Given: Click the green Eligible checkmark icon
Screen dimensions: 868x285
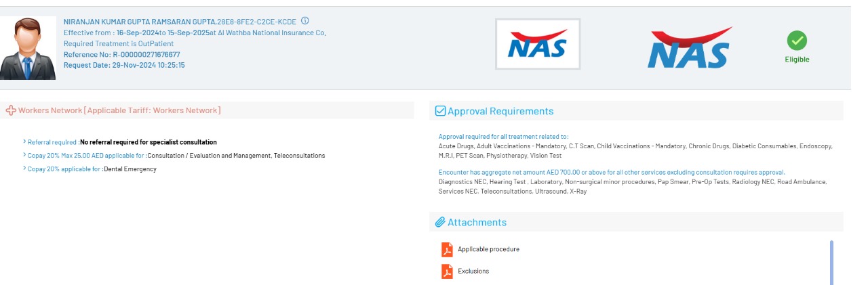Looking at the screenshot, I should tap(797, 41).
